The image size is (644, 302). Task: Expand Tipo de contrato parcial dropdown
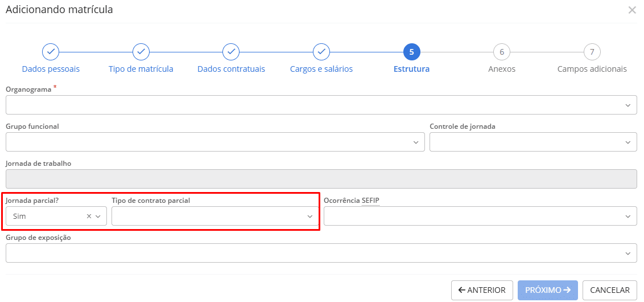(215, 217)
